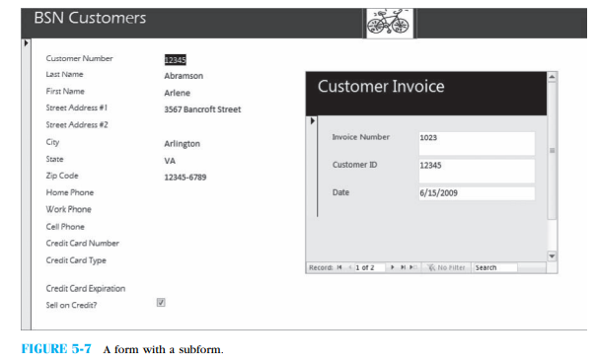Click the Customer Invoice subform title
This screenshot has width=597, height=364.
381,87
